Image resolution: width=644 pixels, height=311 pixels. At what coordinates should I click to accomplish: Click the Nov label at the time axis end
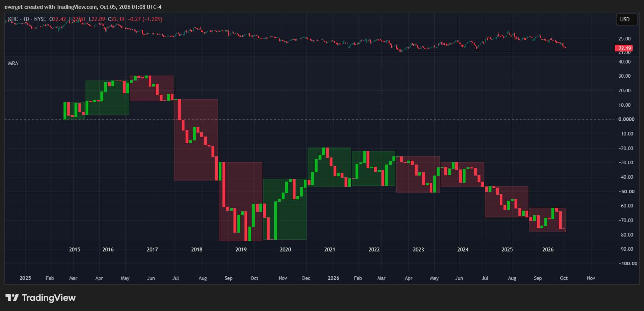pyautogui.click(x=591, y=278)
